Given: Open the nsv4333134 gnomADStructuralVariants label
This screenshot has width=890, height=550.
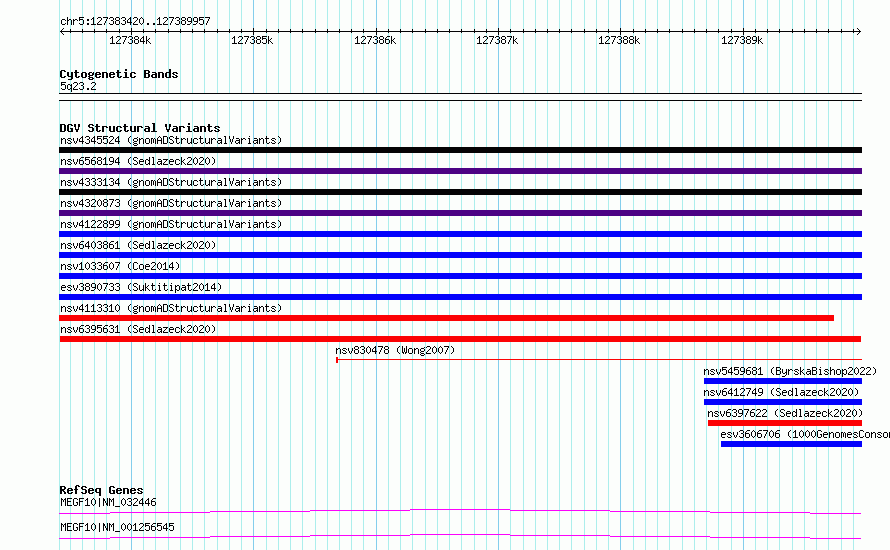Looking at the screenshot, I should click(x=171, y=182).
